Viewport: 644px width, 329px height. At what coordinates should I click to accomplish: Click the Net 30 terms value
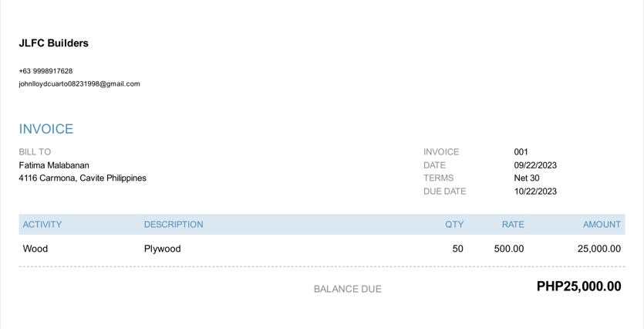(x=527, y=178)
